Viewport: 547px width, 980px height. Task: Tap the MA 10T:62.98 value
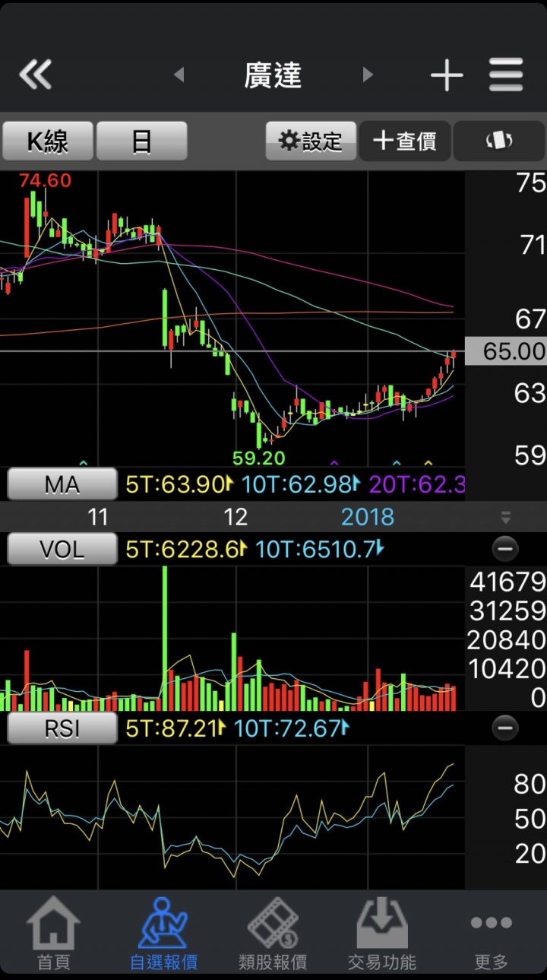(301, 484)
